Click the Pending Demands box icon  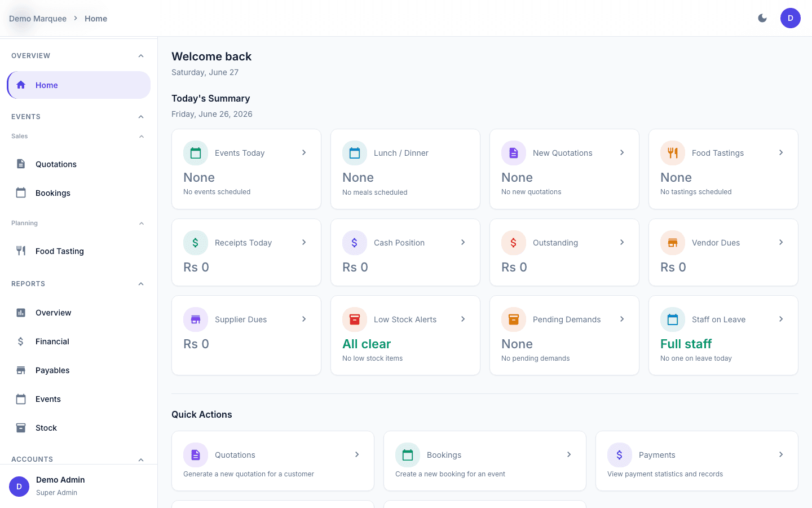[514, 319]
